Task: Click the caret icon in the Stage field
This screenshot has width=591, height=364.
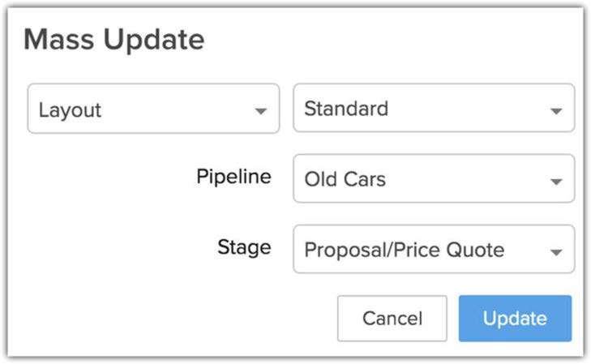Action: (x=555, y=251)
